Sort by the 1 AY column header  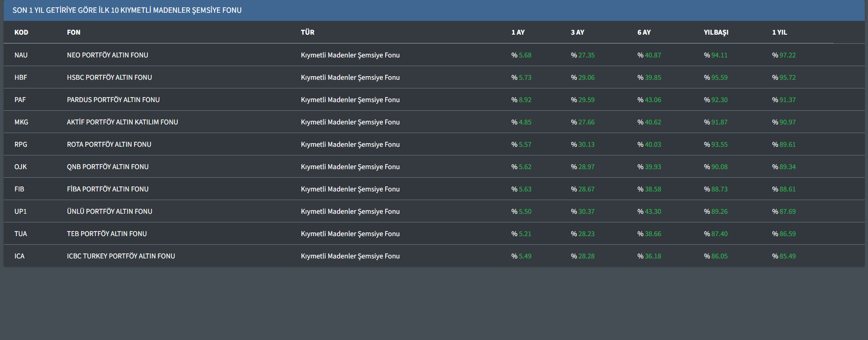click(518, 32)
